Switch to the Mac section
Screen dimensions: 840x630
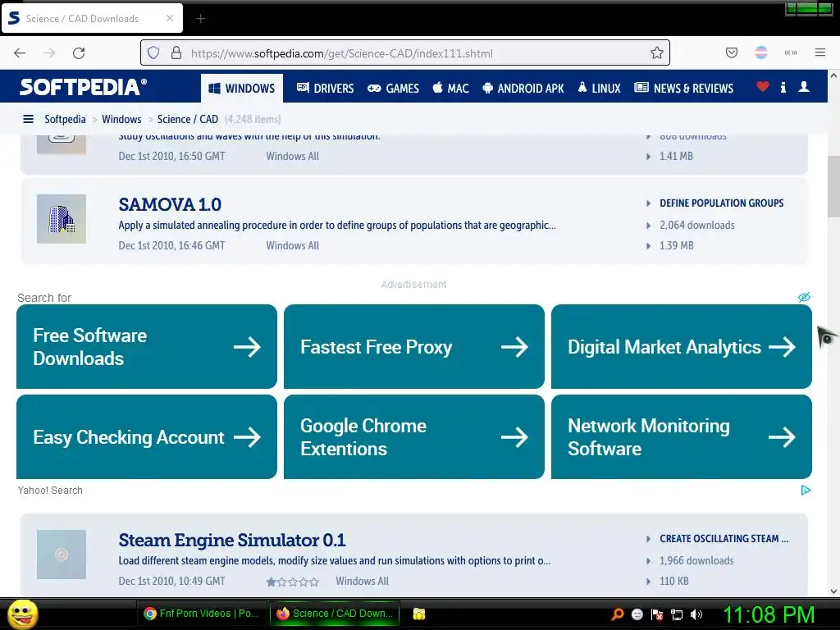[x=450, y=89]
